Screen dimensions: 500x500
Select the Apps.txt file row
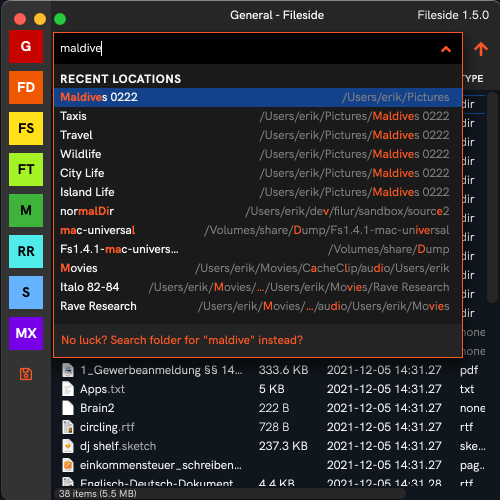tap(272, 389)
